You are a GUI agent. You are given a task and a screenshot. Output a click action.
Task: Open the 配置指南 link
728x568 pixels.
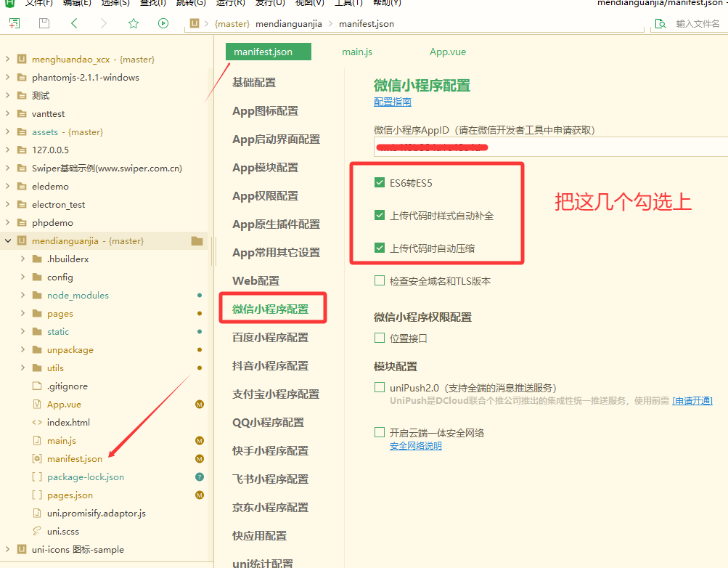[393, 102]
